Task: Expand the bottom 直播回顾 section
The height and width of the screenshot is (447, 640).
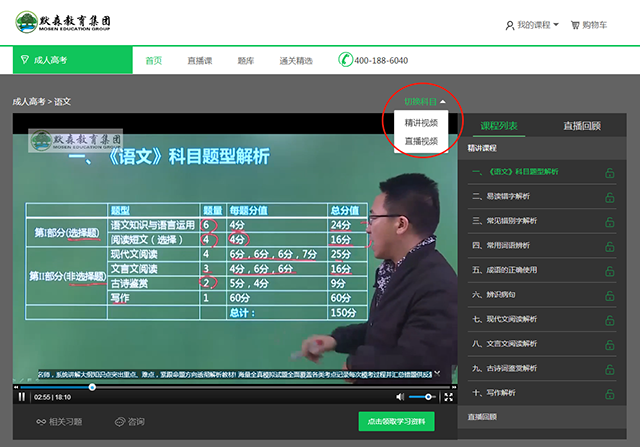Action: click(x=542, y=417)
